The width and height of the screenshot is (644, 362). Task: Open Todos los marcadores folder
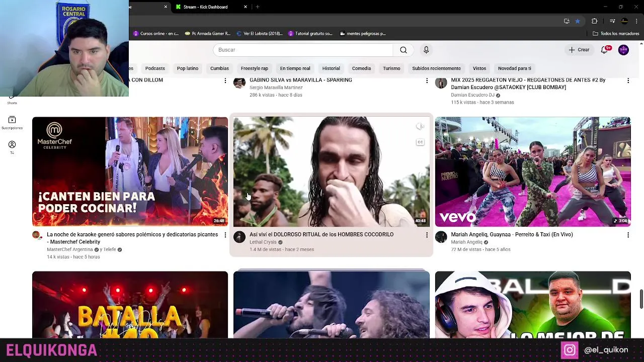616,34
